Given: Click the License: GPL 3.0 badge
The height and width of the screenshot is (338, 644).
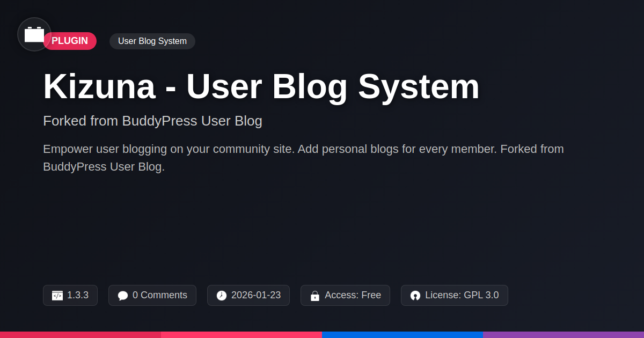Looking at the screenshot, I should 455,295.
